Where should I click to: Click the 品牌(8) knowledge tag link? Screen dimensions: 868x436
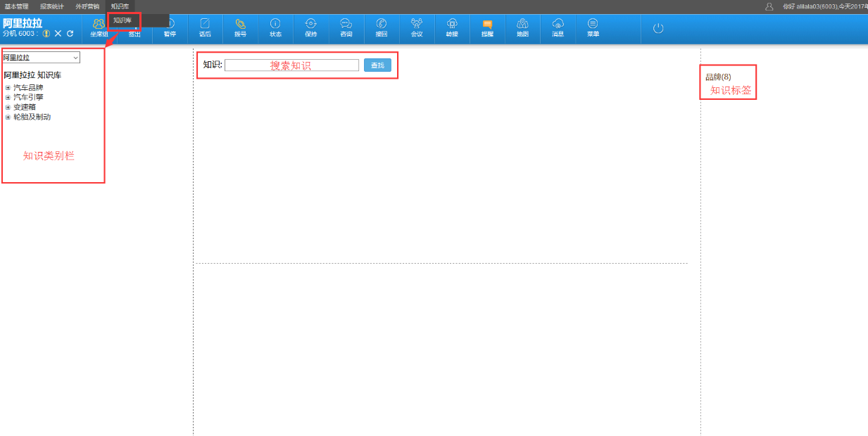[x=718, y=77]
